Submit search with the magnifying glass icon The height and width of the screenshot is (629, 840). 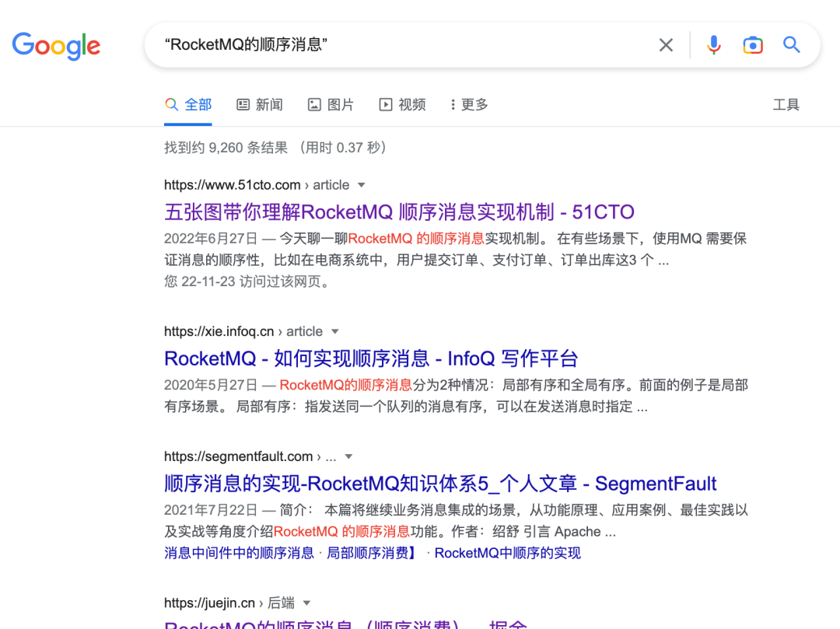791,45
